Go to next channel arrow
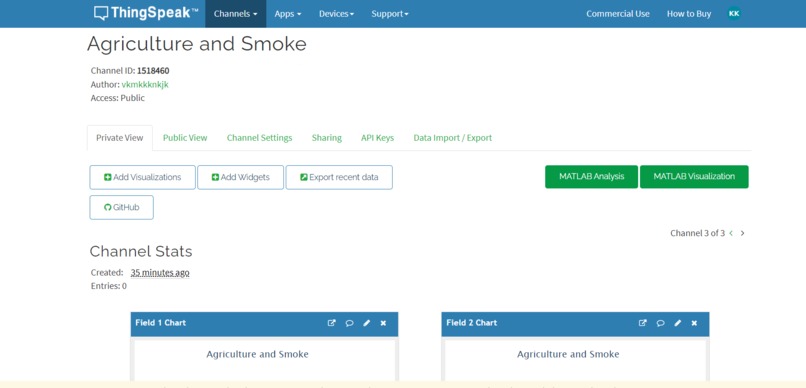Screen dimensions: 806x388 point(742,233)
